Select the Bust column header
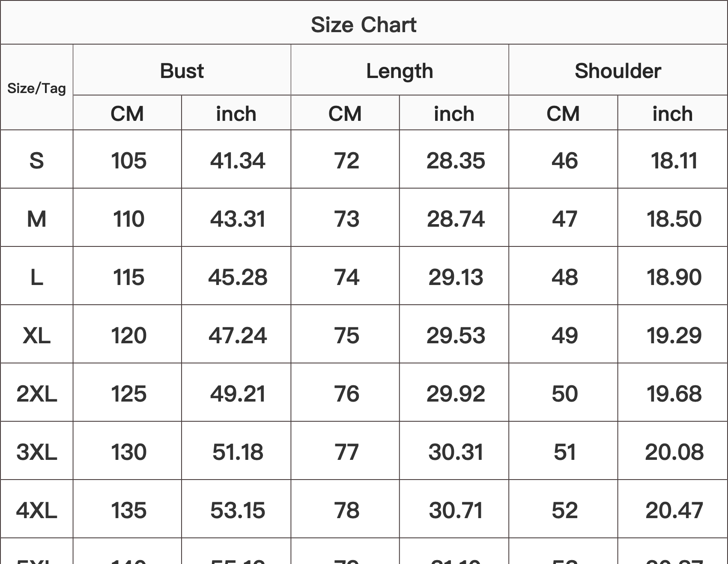728x564 pixels. (182, 71)
